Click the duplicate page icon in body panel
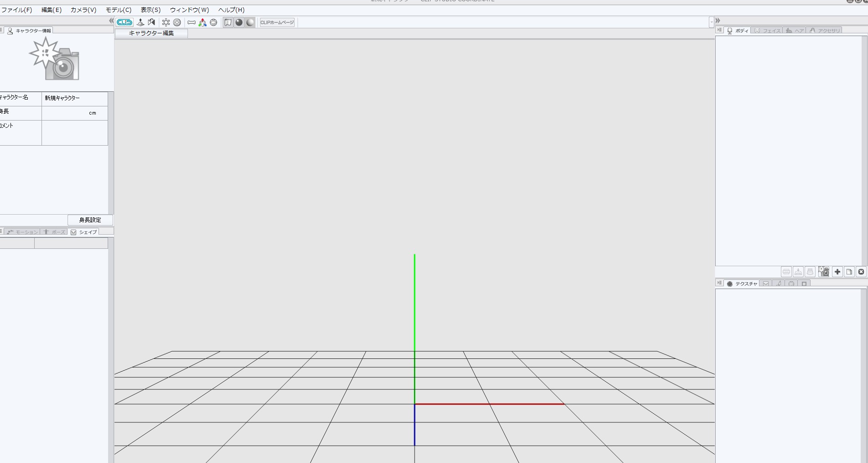 849,272
